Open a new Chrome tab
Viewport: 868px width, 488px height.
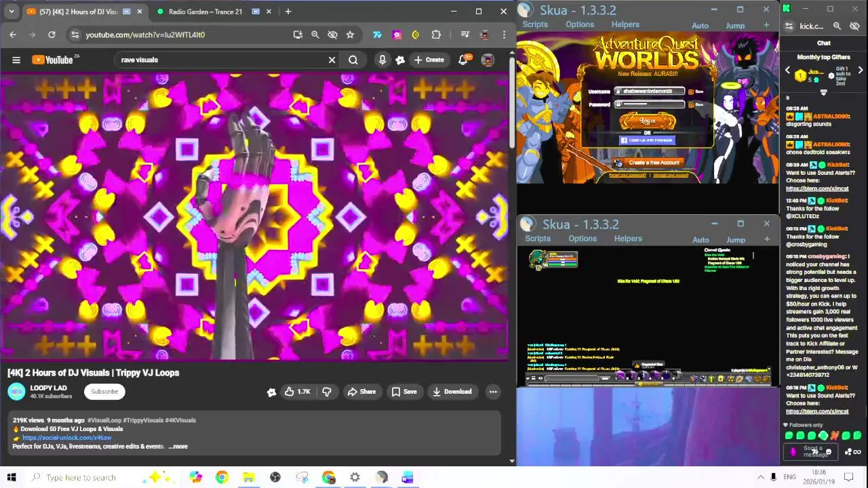[x=288, y=12]
